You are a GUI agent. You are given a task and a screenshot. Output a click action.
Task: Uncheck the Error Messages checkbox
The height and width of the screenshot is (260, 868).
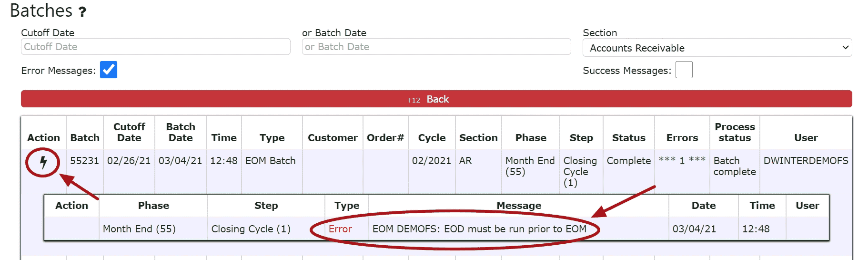(109, 70)
